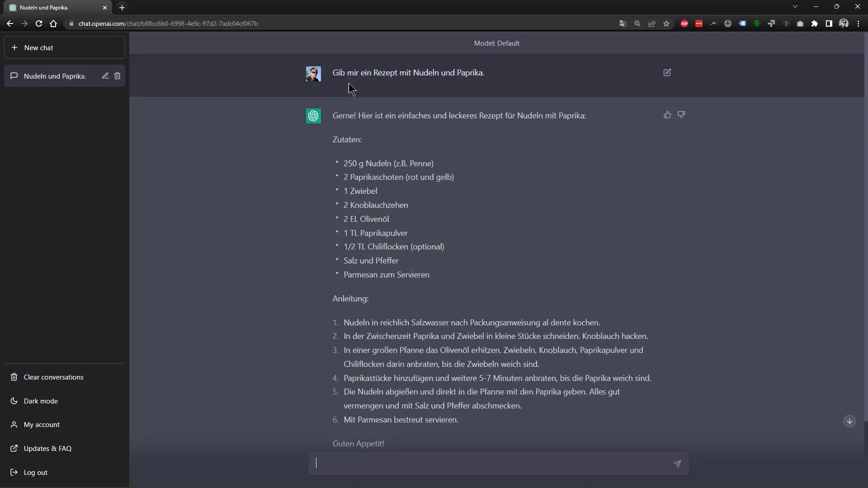868x488 pixels.
Task: Click the thumbs down icon on response
Action: coord(681,114)
